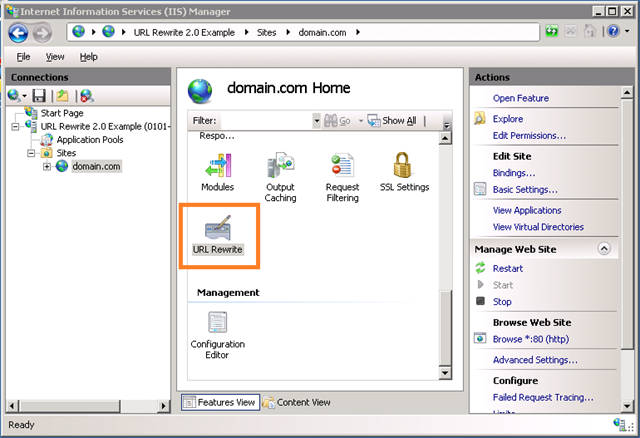Click the black Stop square icon

(x=480, y=301)
